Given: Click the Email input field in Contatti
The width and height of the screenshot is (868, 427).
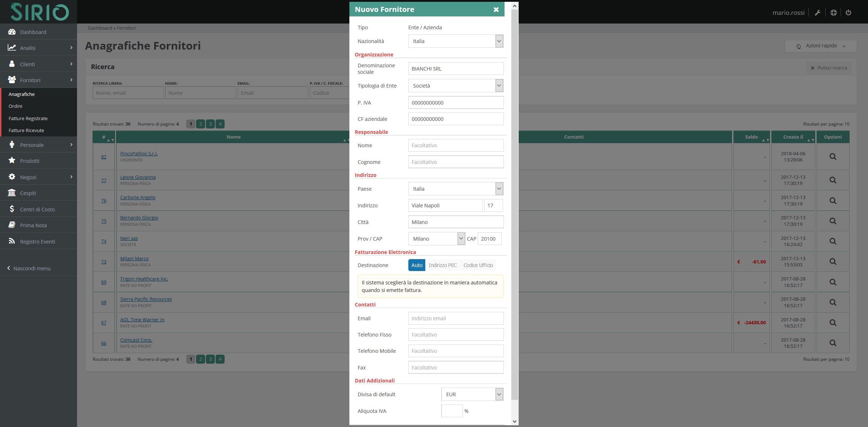Looking at the screenshot, I should (455, 318).
